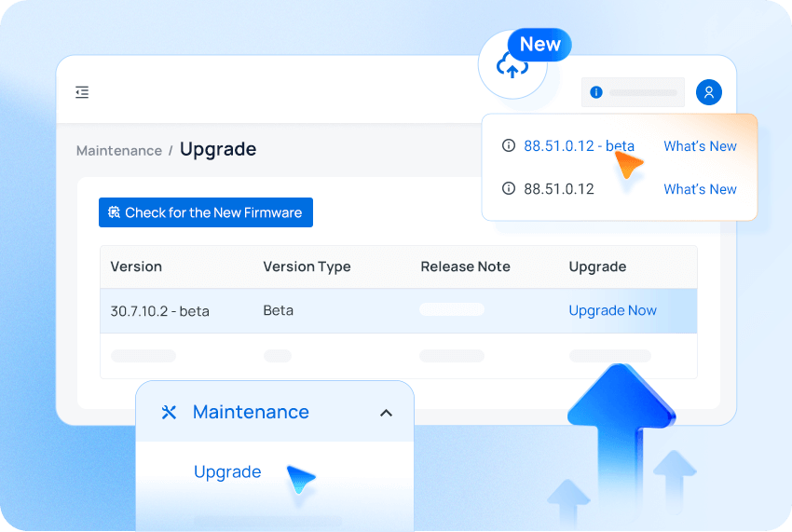The width and height of the screenshot is (792, 532).
Task: Open What's New for 88.51.0.12 - beta
Action: point(700,146)
